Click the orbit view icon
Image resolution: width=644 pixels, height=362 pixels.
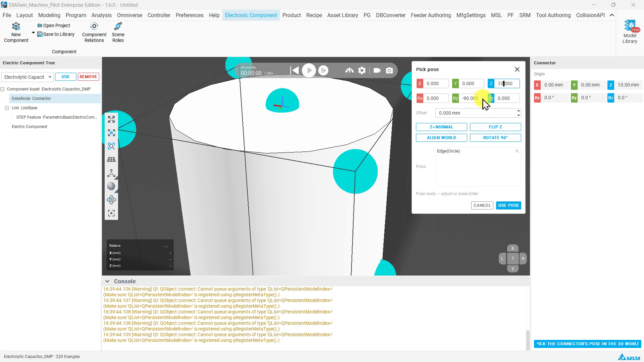pos(111,200)
